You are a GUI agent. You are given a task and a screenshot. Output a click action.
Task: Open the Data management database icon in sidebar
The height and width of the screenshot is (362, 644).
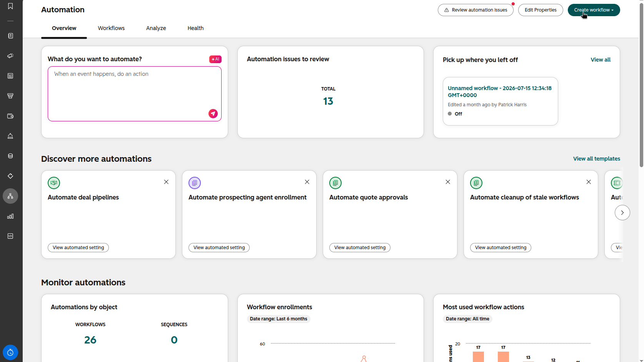[x=10, y=156]
